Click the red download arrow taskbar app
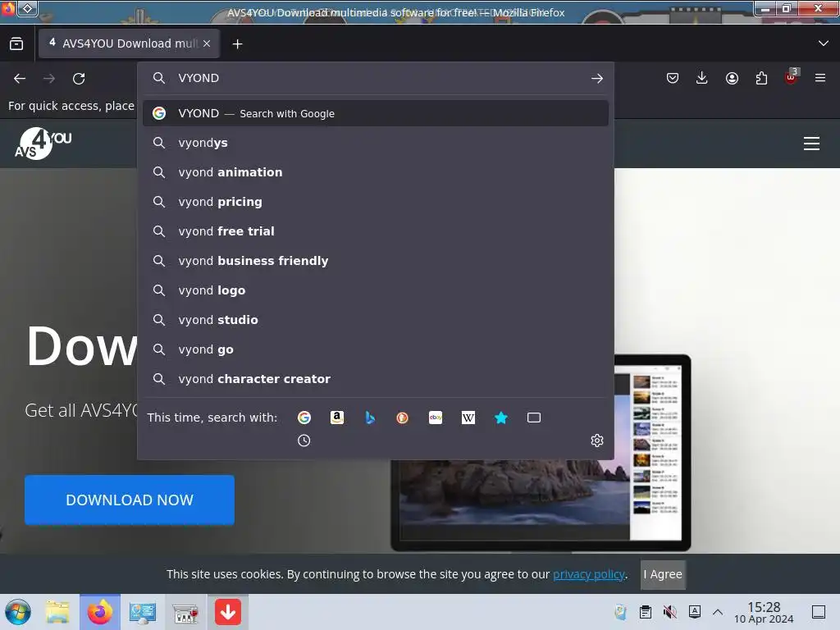This screenshot has height=630, width=840. point(228,612)
